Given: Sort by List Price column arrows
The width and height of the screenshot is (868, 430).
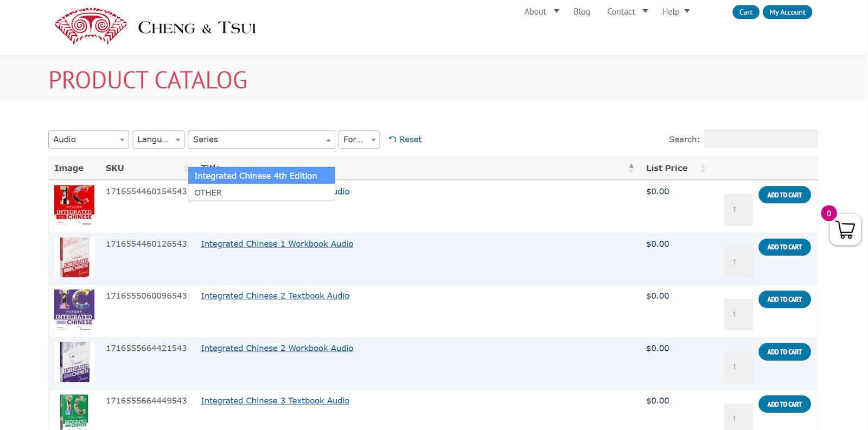Looking at the screenshot, I should [703, 168].
